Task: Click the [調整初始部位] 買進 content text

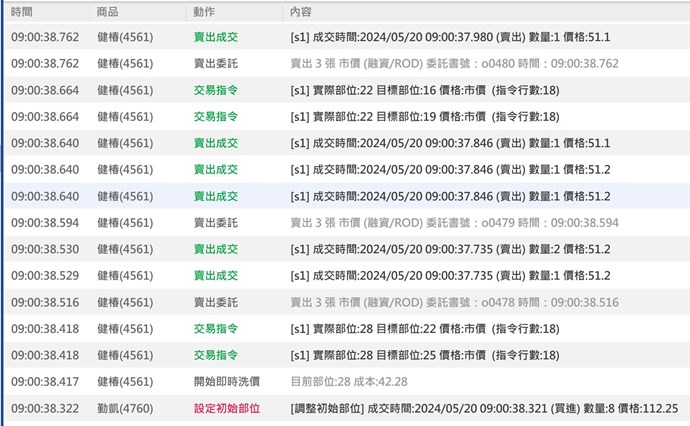Action: click(x=484, y=408)
